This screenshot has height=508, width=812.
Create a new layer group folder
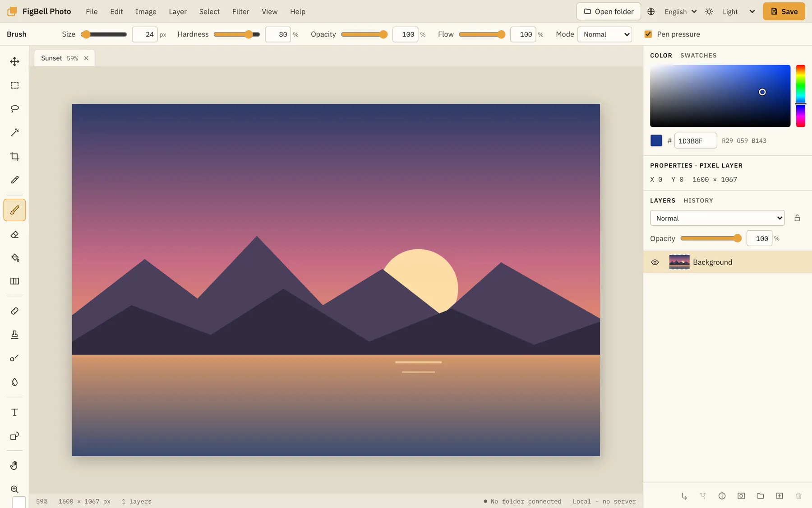pyautogui.click(x=761, y=496)
